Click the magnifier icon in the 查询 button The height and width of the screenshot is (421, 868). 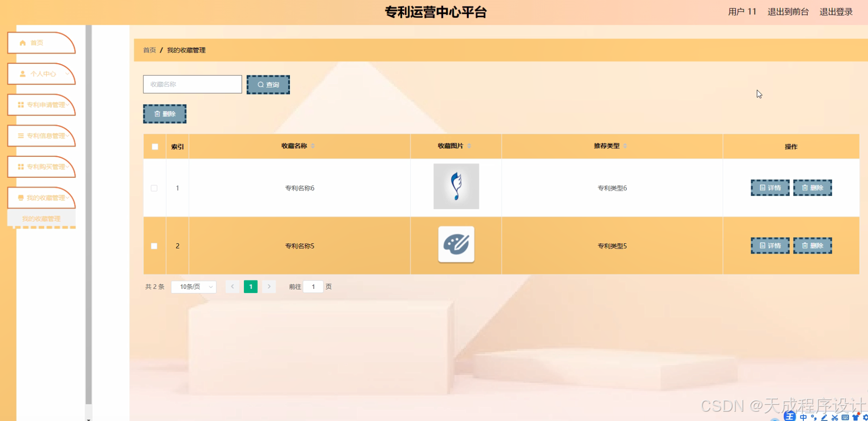click(261, 84)
